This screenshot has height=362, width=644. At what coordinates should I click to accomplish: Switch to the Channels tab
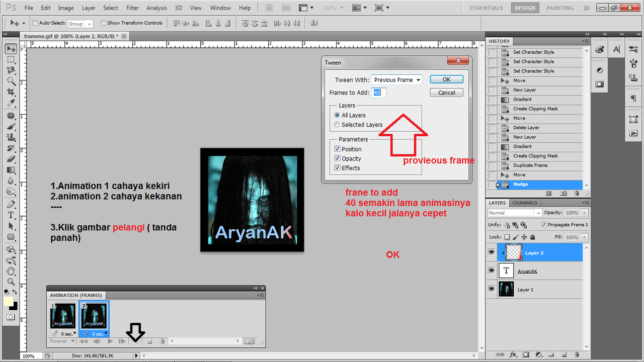tap(524, 203)
